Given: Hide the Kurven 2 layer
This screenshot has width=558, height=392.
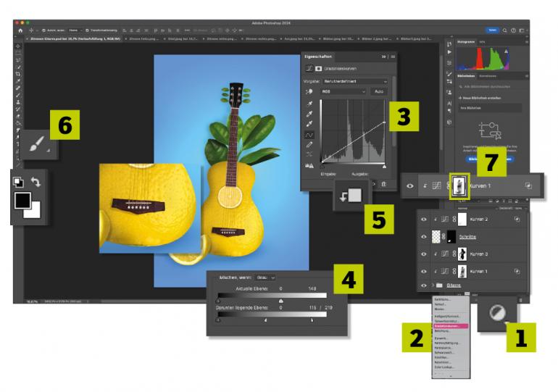Looking at the screenshot, I should coord(423,220).
